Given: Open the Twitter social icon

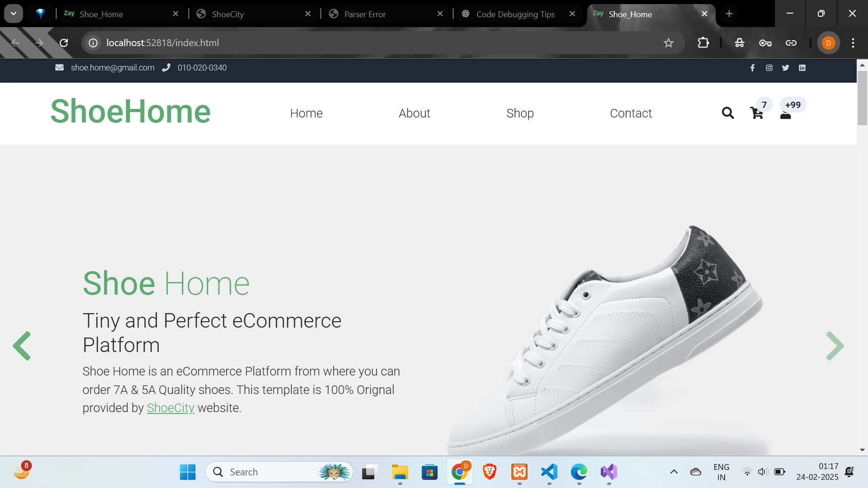Looking at the screenshot, I should coord(786,68).
